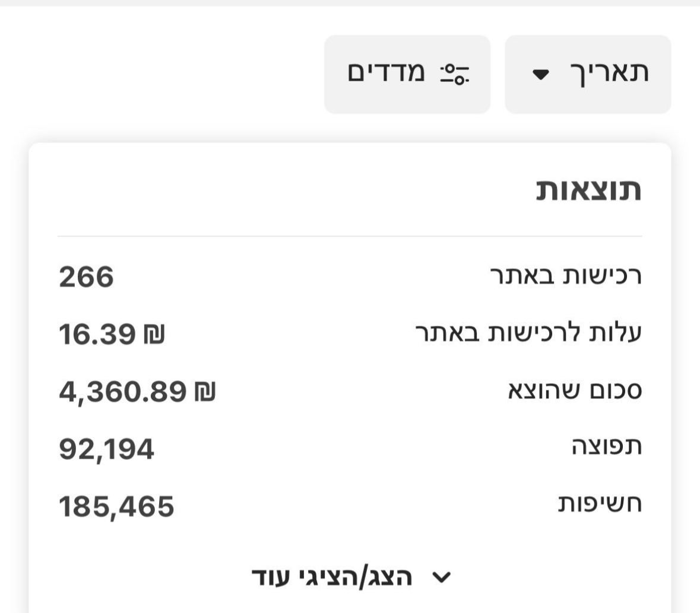Image resolution: width=700 pixels, height=613 pixels.
Task: Select the תוצאות results heading
Action: point(588,191)
